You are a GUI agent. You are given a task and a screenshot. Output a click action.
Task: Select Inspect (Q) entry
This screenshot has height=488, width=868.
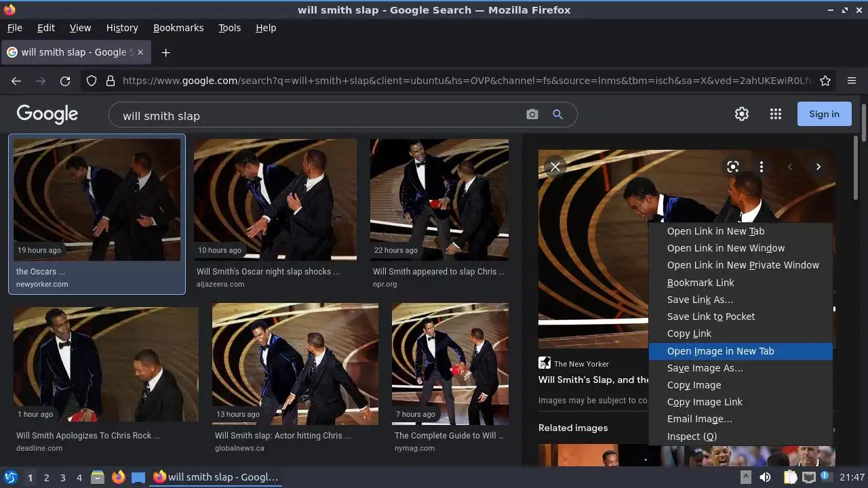(x=741, y=436)
